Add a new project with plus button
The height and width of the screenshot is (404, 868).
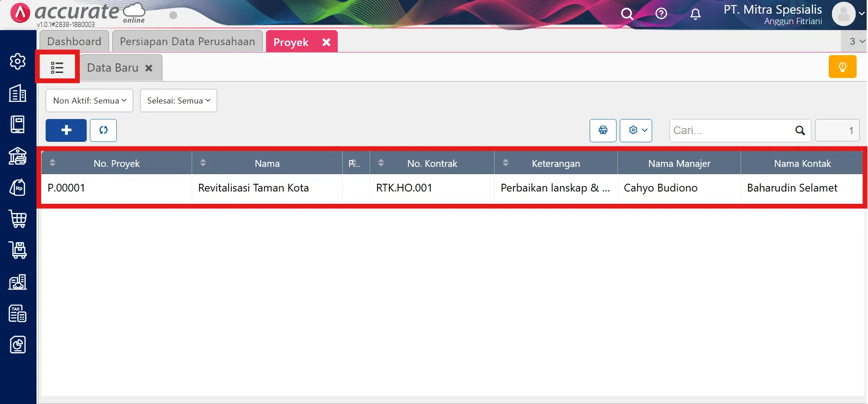click(x=66, y=130)
